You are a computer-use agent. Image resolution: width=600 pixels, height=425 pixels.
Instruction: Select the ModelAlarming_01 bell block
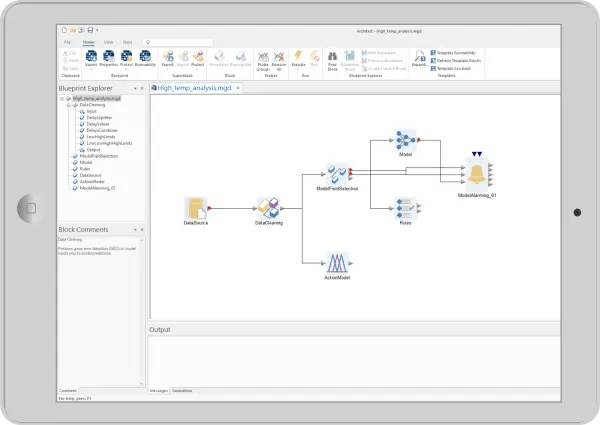[x=477, y=173]
